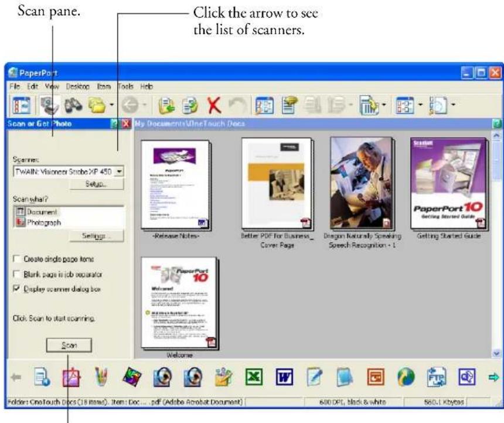Click the Word icon in Send To bar
This screenshot has height=423, width=504.
[x=284, y=377]
